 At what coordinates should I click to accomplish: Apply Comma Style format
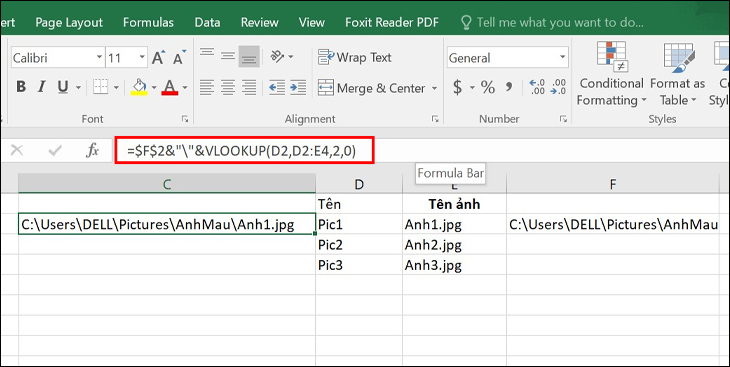click(x=509, y=87)
